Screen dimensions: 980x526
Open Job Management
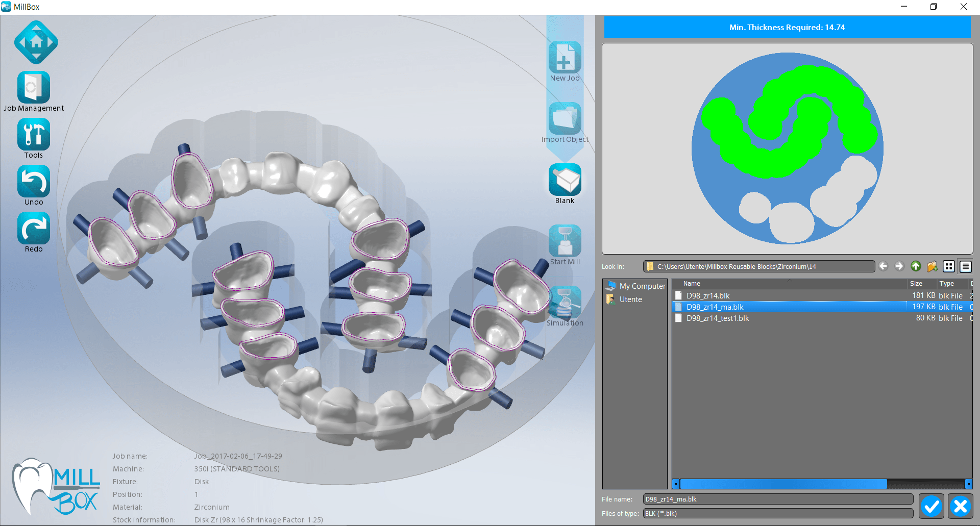34,87
